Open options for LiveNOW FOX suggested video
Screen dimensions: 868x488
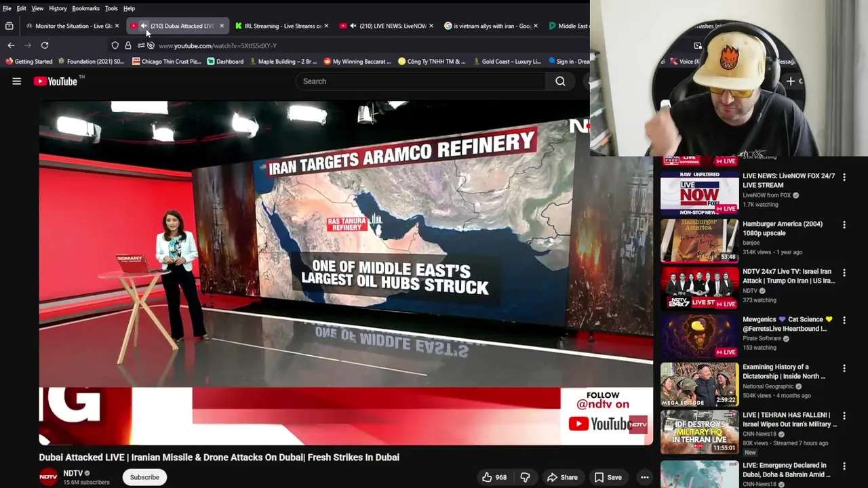(x=844, y=178)
